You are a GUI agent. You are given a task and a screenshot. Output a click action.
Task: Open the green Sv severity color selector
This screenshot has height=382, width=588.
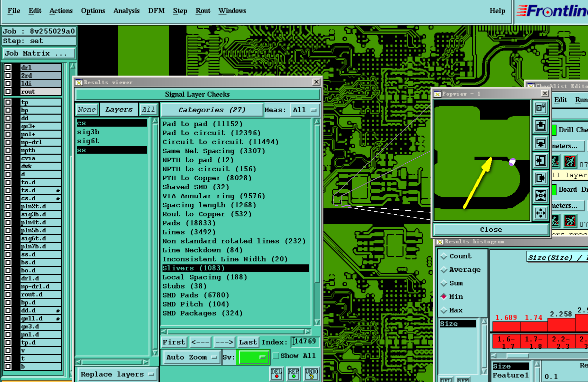pyautogui.click(x=253, y=357)
